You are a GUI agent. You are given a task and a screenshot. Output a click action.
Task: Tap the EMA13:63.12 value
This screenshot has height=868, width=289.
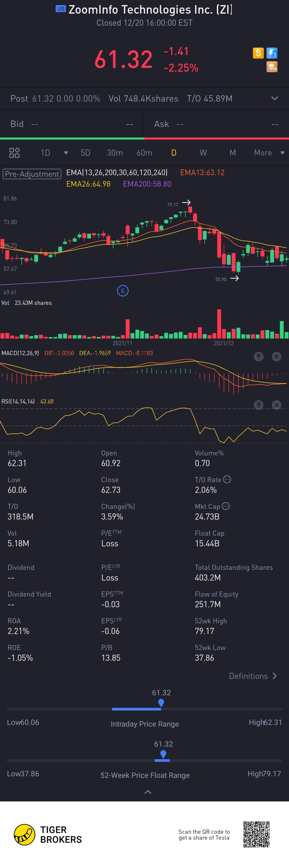point(202,172)
